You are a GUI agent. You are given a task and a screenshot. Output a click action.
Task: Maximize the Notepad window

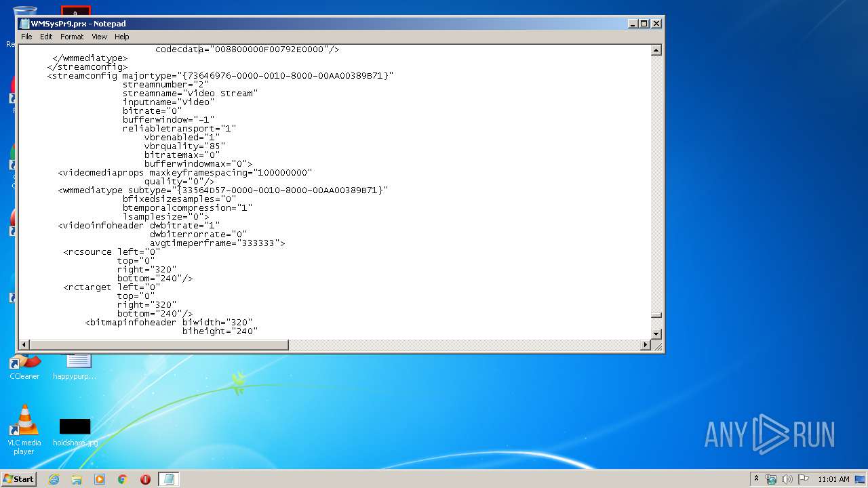pyautogui.click(x=644, y=24)
